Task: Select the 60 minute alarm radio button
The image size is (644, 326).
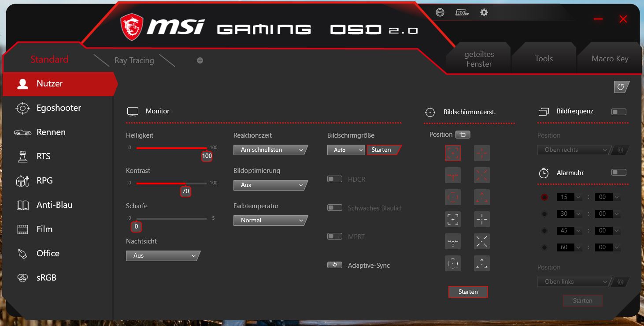Action: pyautogui.click(x=544, y=247)
